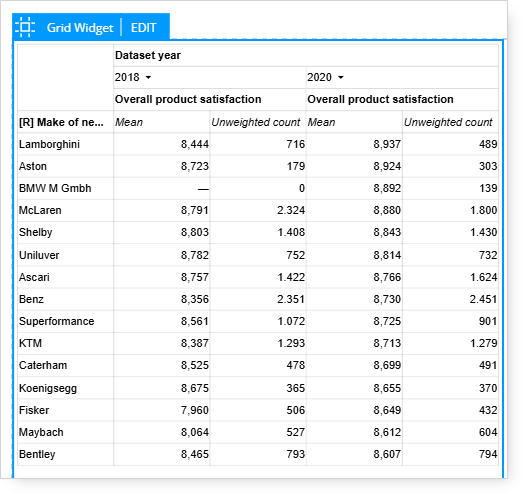Click Ascari 2020 count value 1.624

point(484,277)
